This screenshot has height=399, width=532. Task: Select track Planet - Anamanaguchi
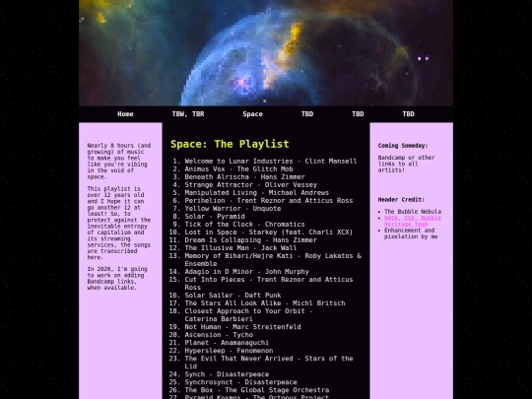click(x=227, y=343)
